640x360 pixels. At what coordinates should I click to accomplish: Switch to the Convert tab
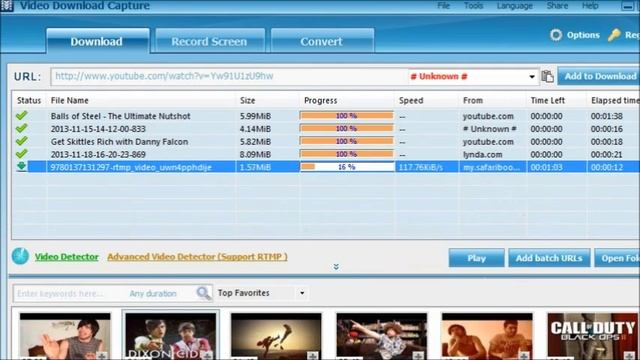pos(322,41)
